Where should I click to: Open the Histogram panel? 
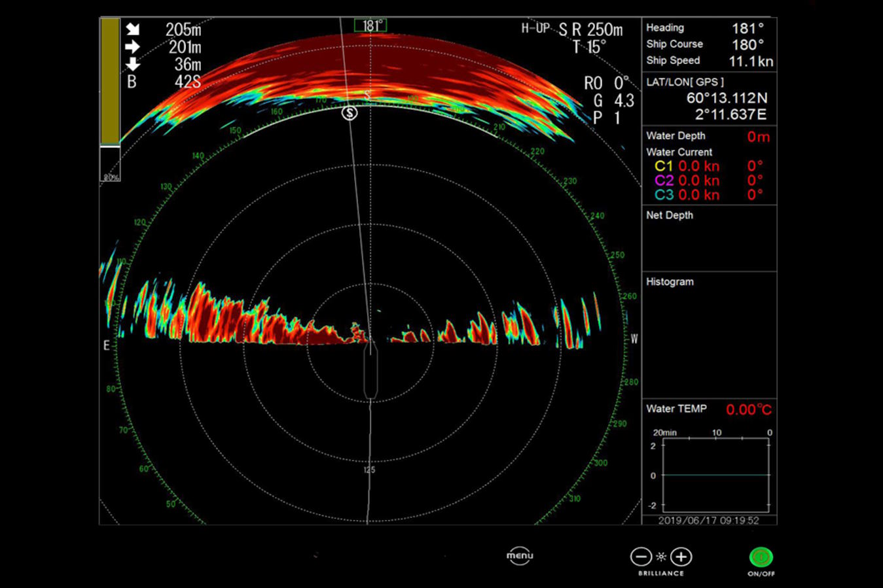[710, 335]
